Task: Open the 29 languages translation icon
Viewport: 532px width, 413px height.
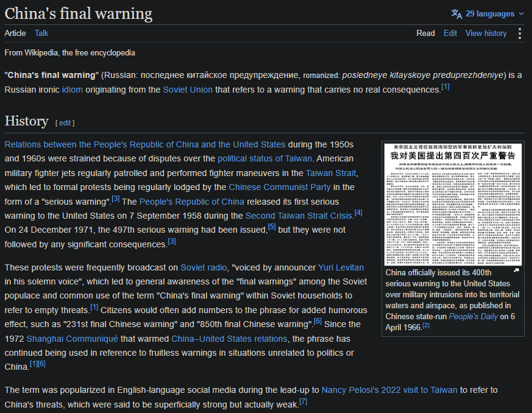Action: [x=456, y=14]
